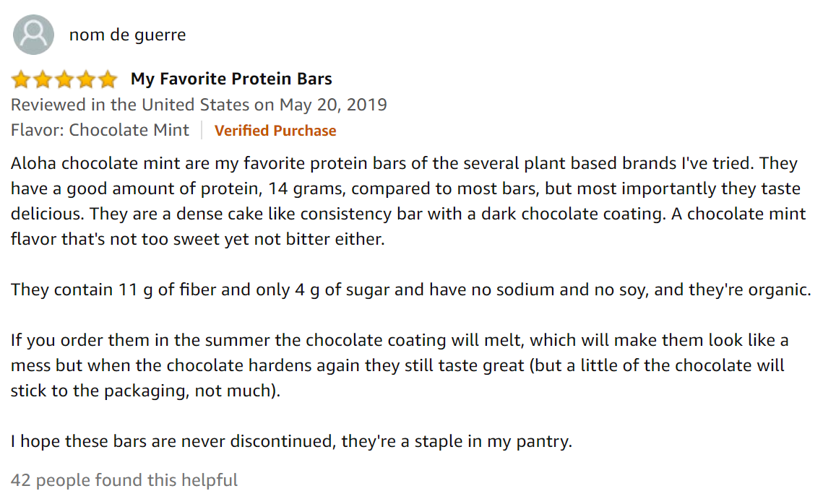Click the sentence about 11 g of fiber
The height and width of the screenshot is (504, 823).
[410, 290]
